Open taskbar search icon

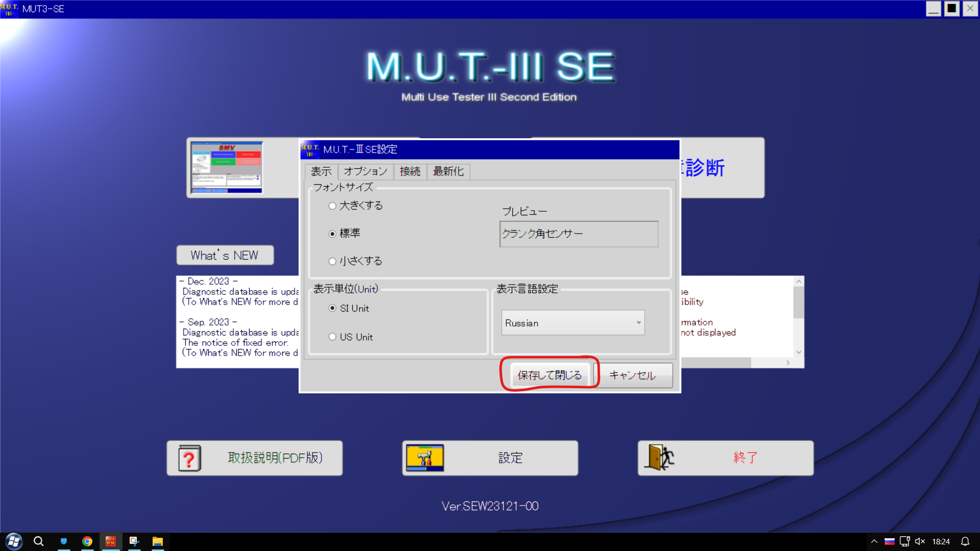point(39,541)
